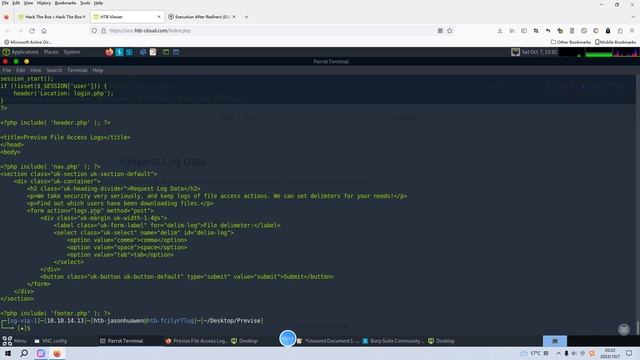Image resolution: width=640 pixels, height=360 pixels.
Task: Open Microsoft Active Directory bookmark
Action: 28,42
